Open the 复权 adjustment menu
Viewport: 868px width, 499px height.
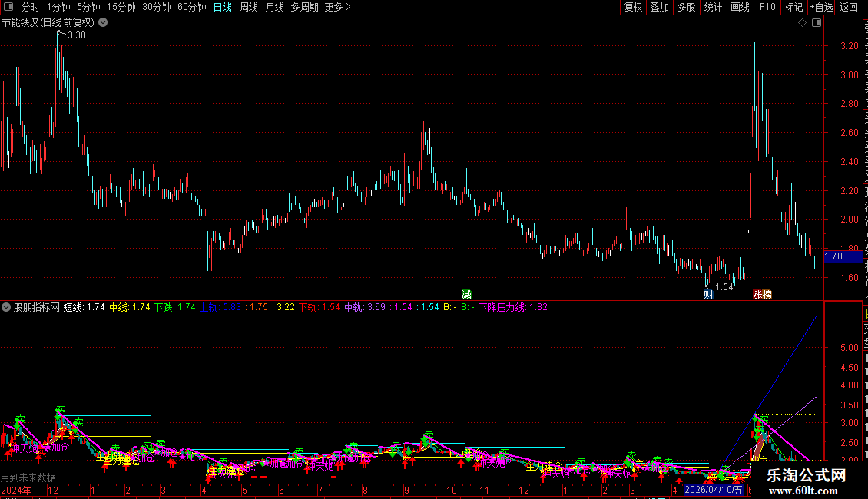pyautogui.click(x=633, y=7)
